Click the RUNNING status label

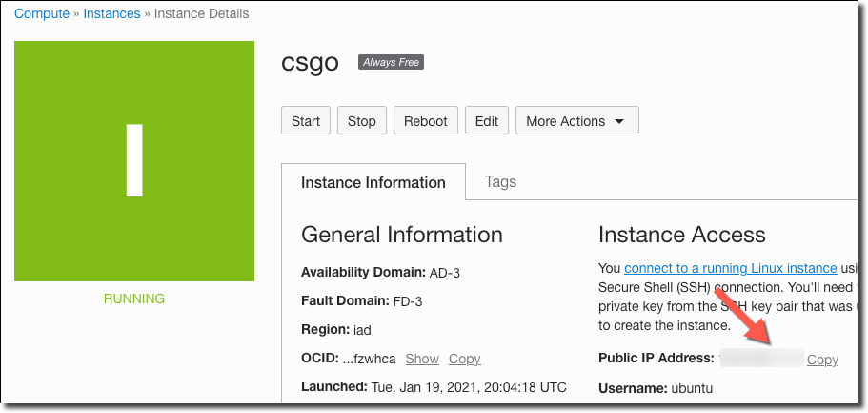[x=134, y=299]
